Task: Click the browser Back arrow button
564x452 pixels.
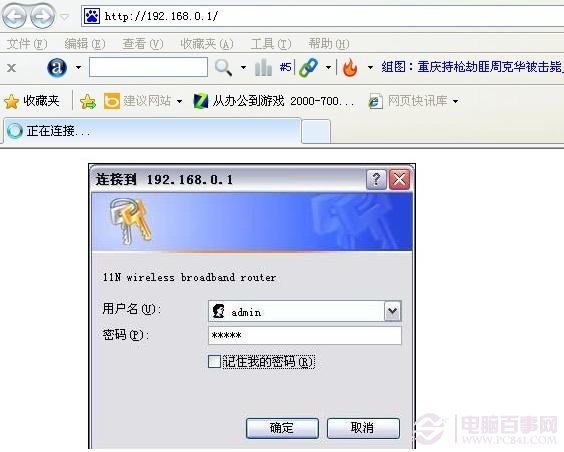Action: pyautogui.click(x=14, y=15)
